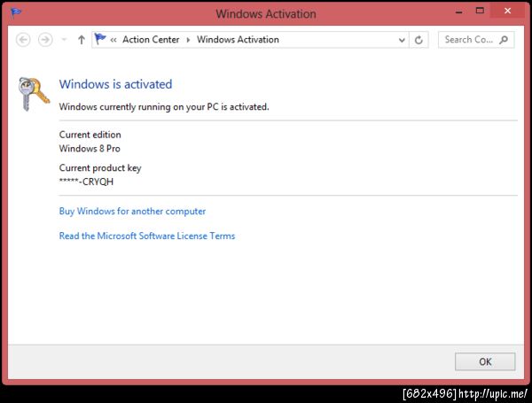Open the address bar history dropdown
This screenshot has height=403, width=532.
point(402,40)
